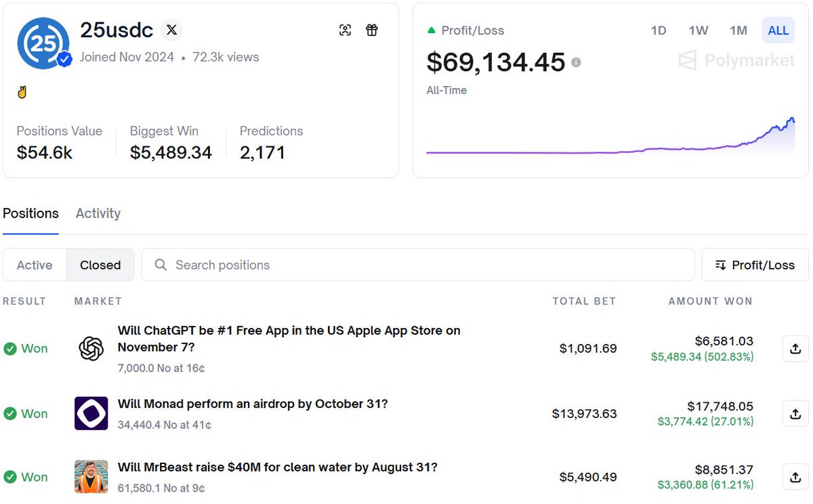Screen dimensions: 813x504
Task: Click the TOTAL BET column header
Action: (584, 301)
